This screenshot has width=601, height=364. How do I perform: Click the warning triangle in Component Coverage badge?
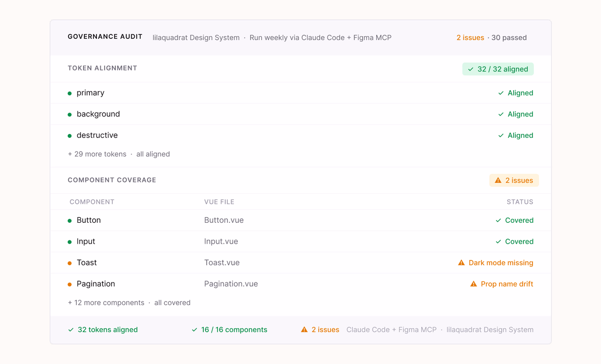coord(498,180)
